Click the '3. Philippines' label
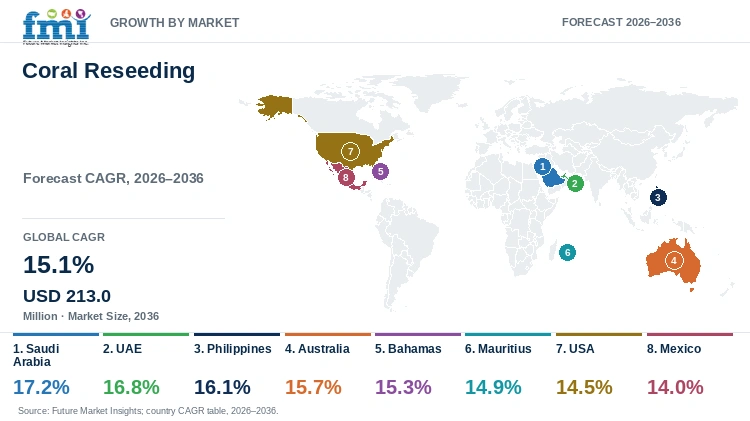Image resolution: width=750 pixels, height=421 pixels. (x=232, y=349)
